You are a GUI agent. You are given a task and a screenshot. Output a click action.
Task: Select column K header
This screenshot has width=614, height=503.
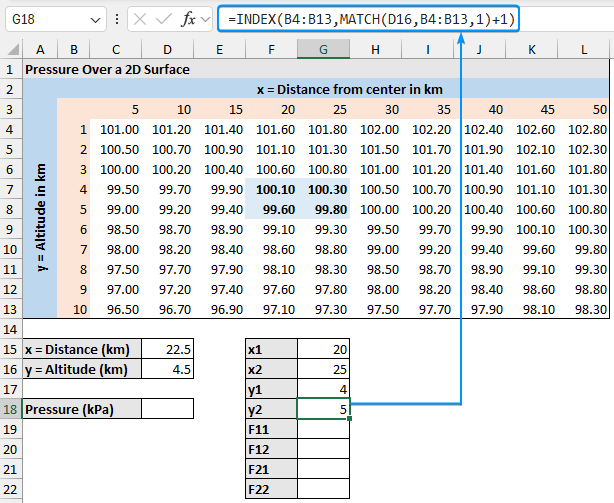tap(531, 49)
